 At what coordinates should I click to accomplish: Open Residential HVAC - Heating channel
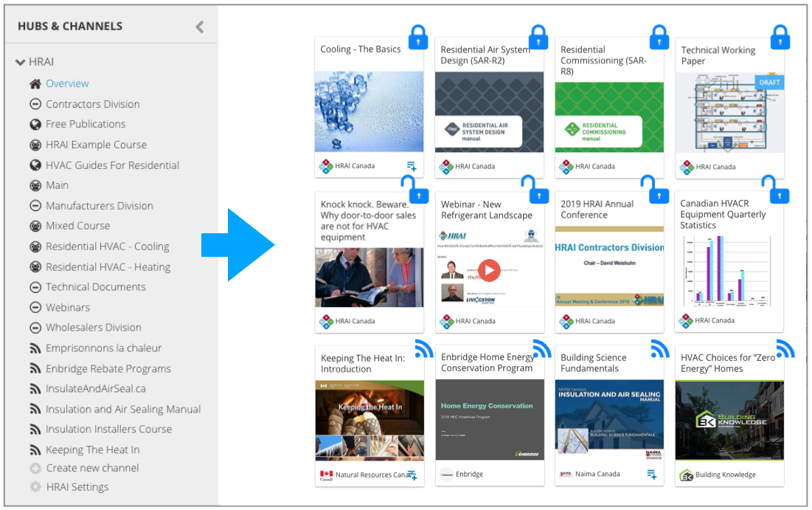(x=108, y=267)
